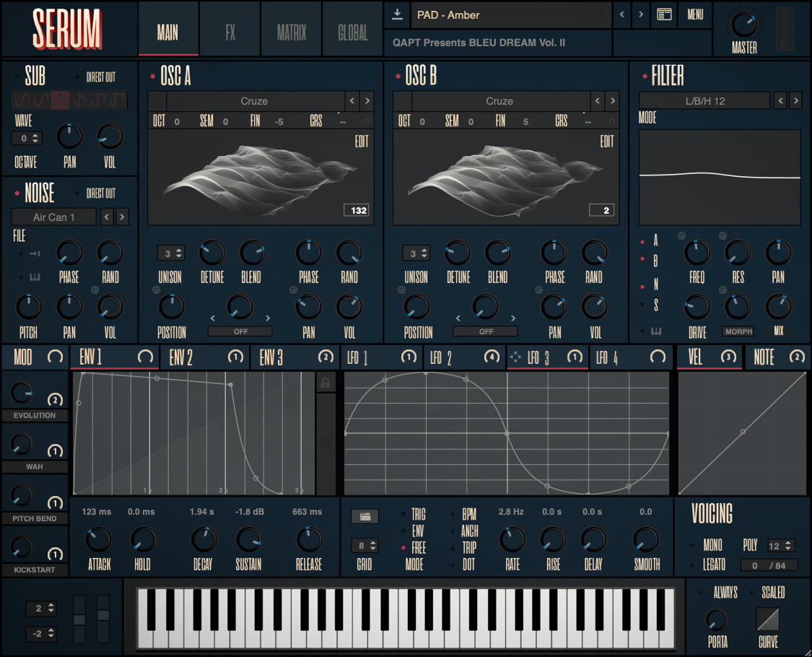This screenshot has width=812, height=657.
Task: Click the LFO 3 drag-move crosshair icon
Action: tap(515, 357)
